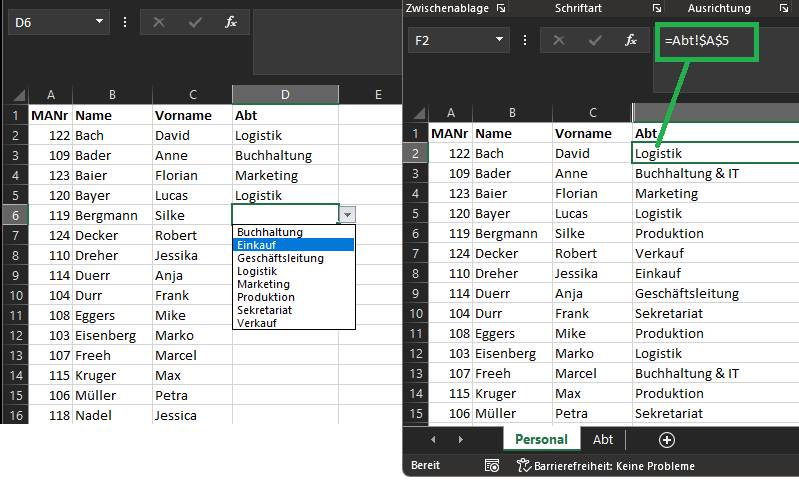Click the validation dropdown arrow at cell D6
Image resolution: width=799 pixels, height=489 pixels.
347,215
